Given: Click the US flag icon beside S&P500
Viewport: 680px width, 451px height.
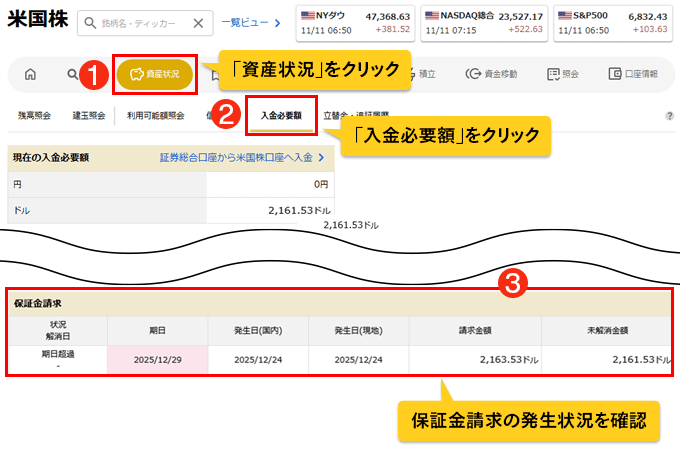Looking at the screenshot, I should (x=565, y=16).
